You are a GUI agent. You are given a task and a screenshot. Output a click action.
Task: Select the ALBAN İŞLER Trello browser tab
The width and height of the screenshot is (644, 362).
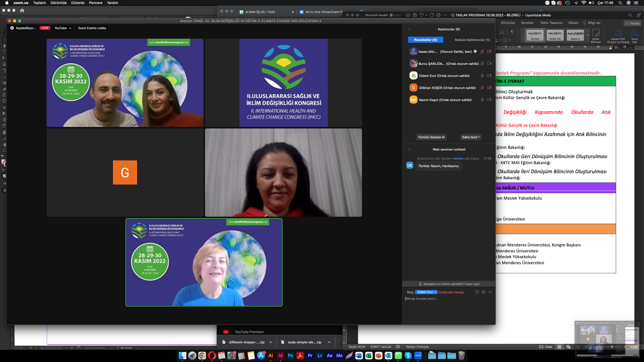pyautogui.click(x=266, y=12)
